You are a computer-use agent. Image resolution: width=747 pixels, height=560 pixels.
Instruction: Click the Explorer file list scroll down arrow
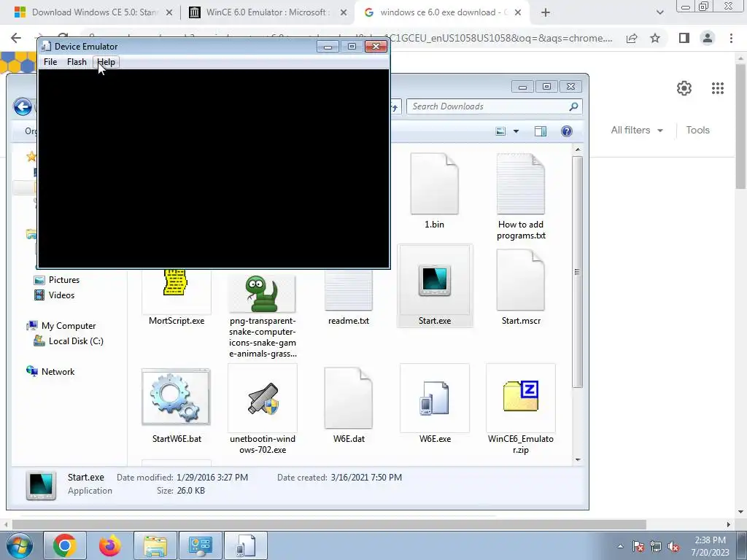click(x=578, y=459)
